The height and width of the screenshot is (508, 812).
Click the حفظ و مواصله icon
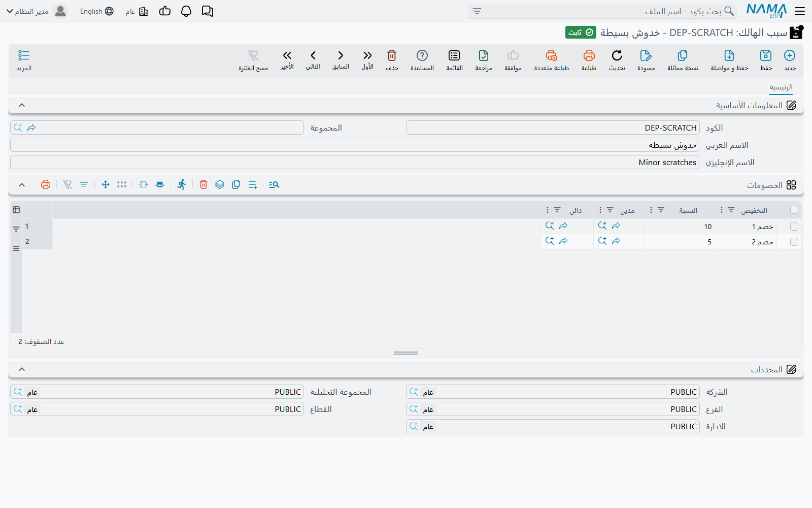(x=729, y=55)
